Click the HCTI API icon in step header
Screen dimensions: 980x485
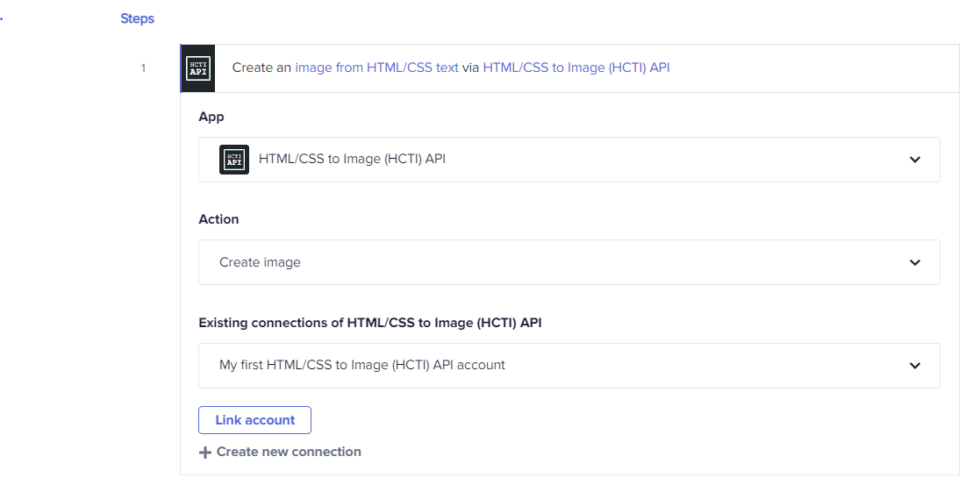point(198,68)
